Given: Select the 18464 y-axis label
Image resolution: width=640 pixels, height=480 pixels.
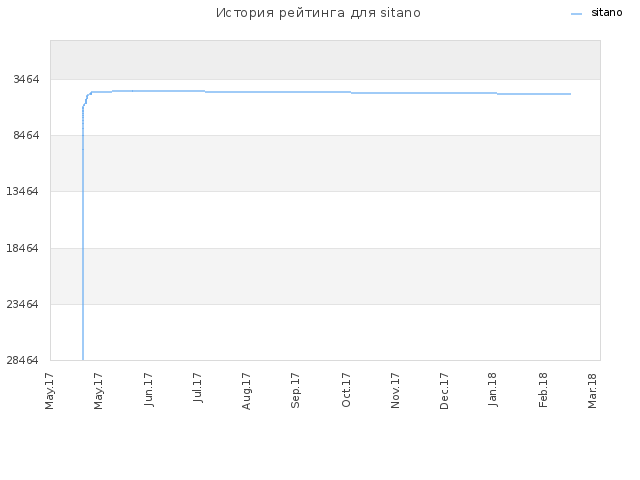Looking at the screenshot, I should click(23, 248).
